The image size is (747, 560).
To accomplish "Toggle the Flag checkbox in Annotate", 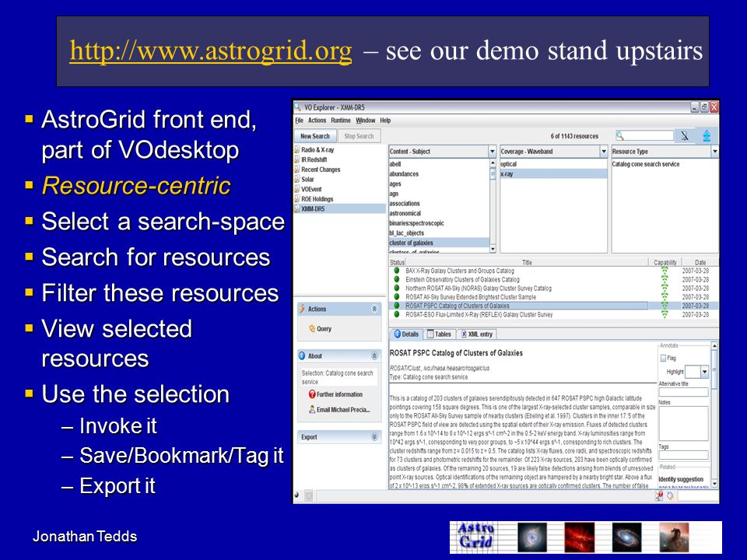I will click(663, 358).
